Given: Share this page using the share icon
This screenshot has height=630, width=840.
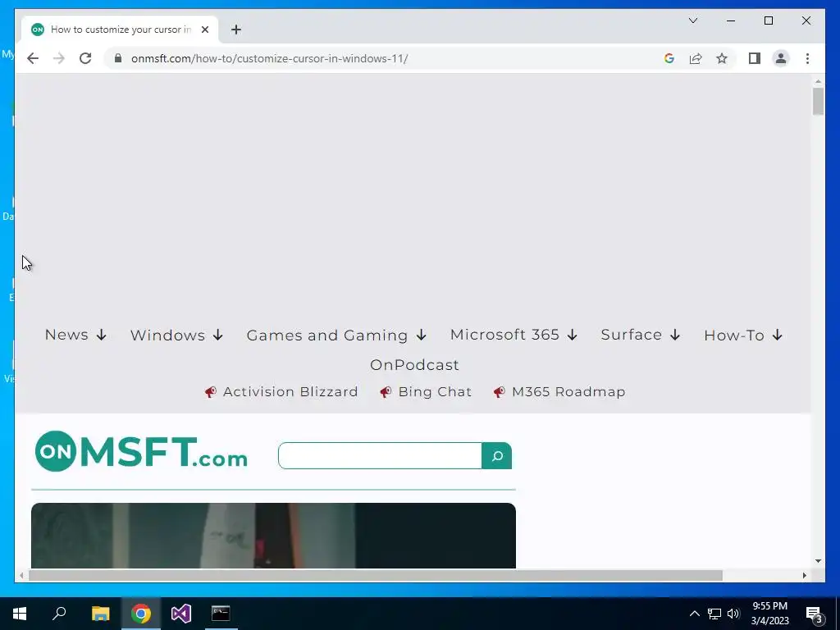Looking at the screenshot, I should click(x=696, y=58).
